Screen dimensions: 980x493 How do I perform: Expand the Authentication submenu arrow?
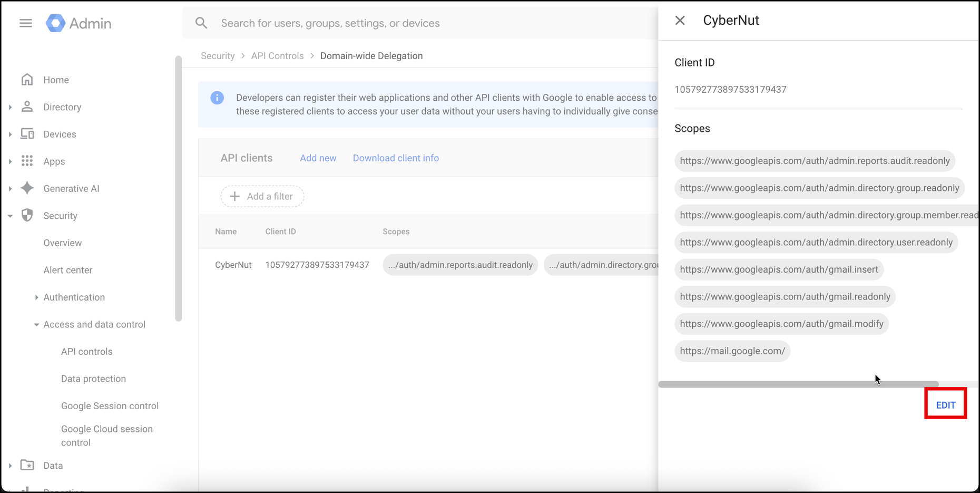coord(36,297)
